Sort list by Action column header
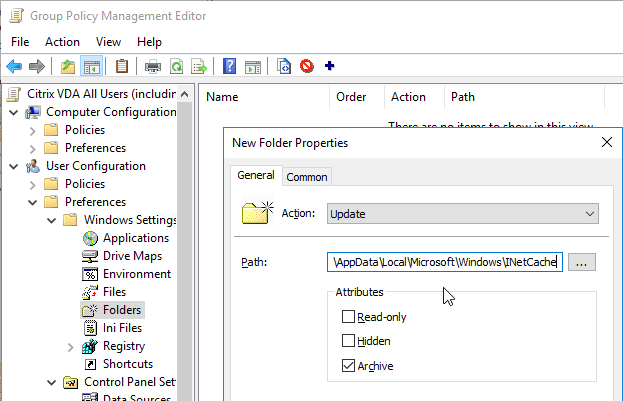 (414, 97)
